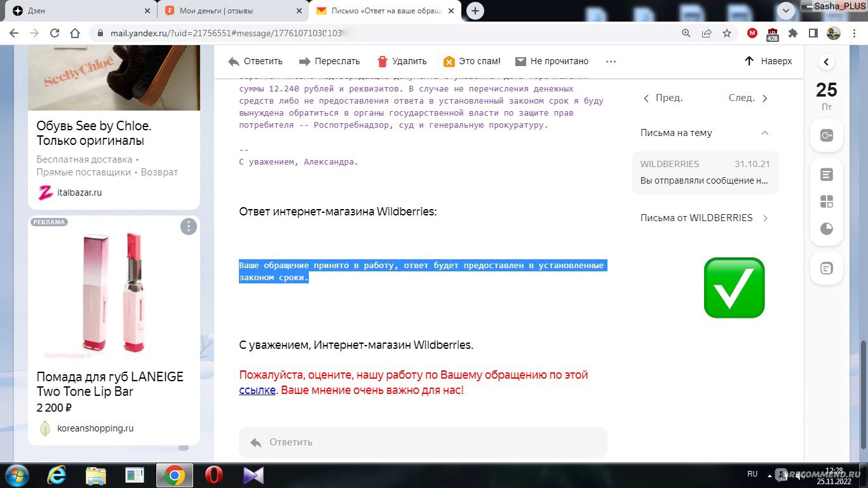This screenshot has height=488, width=868.
Task: Toggle the browser side panel
Action: pyautogui.click(x=813, y=33)
